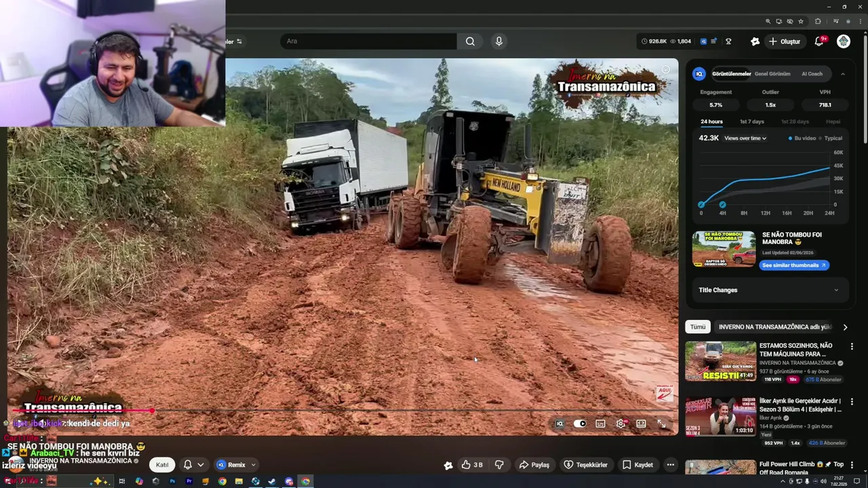
Task: Open notification preference dropdown chevron
Action: (x=200, y=465)
